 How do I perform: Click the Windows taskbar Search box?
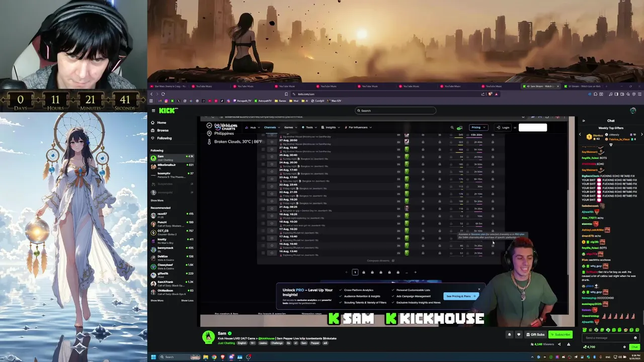(x=180, y=357)
